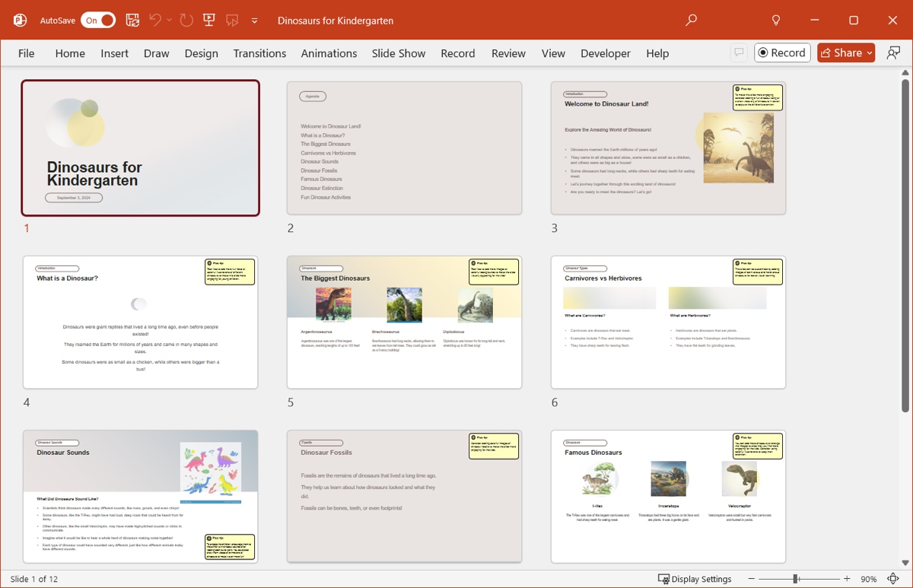Open Display Settings in status bar
The image size is (913, 588).
[695, 579]
